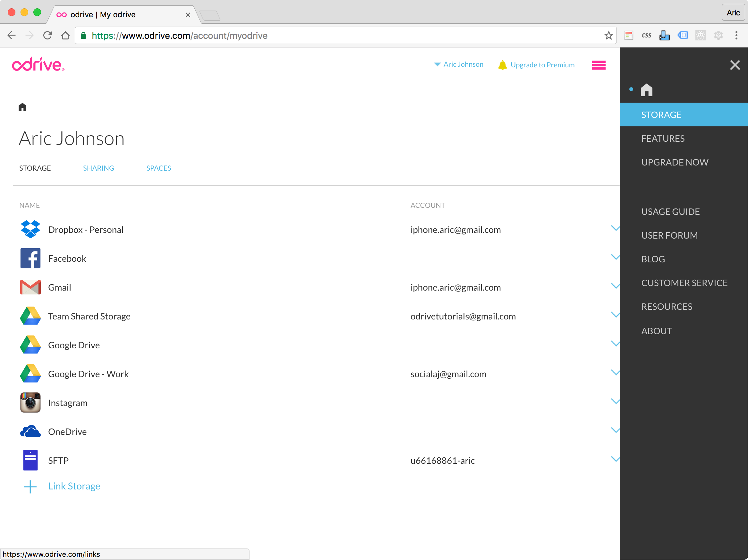Expand the Dropbox - Personal account options
This screenshot has width=748, height=560.
click(x=616, y=228)
